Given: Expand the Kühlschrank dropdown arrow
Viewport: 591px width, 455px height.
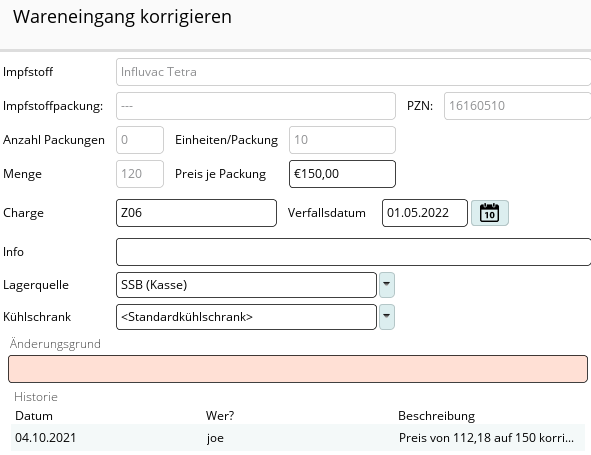Looking at the screenshot, I should pyautogui.click(x=387, y=317).
